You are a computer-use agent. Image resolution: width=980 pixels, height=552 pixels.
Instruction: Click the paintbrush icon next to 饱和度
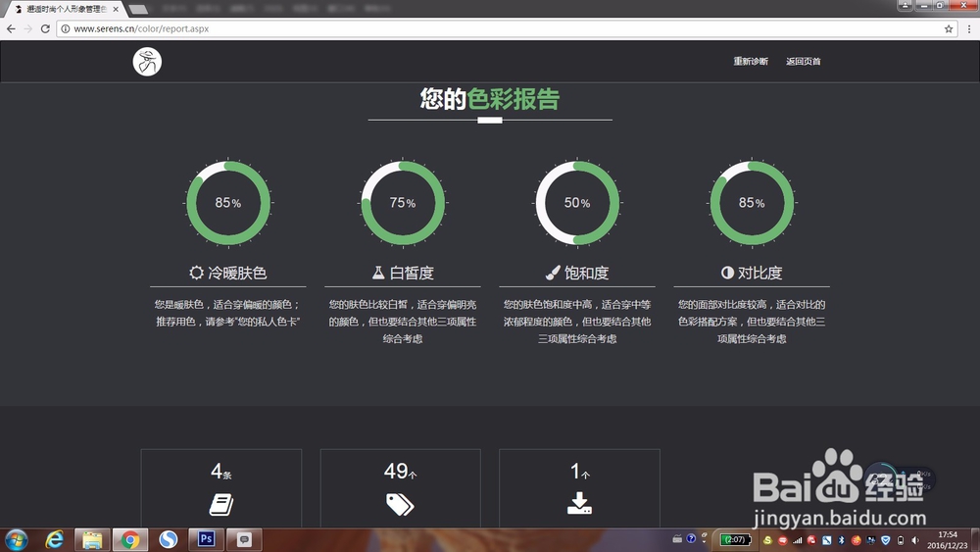[x=553, y=273]
